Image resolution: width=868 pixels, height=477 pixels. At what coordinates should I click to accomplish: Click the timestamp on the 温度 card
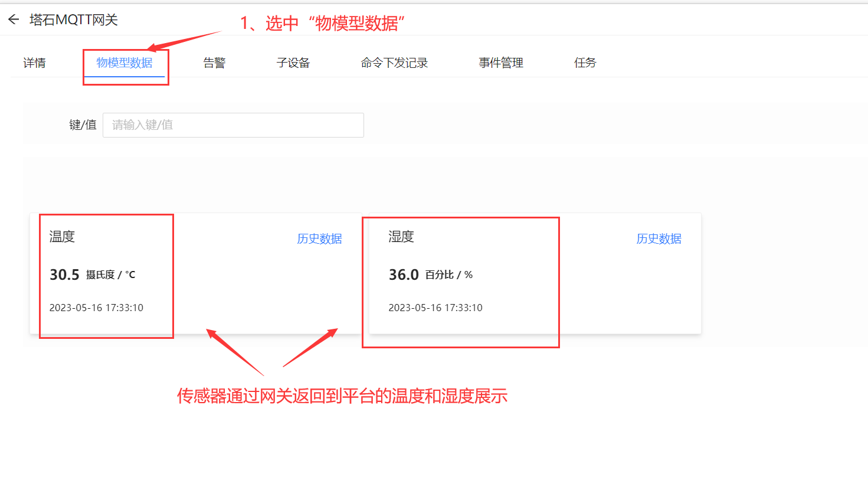[x=96, y=308]
